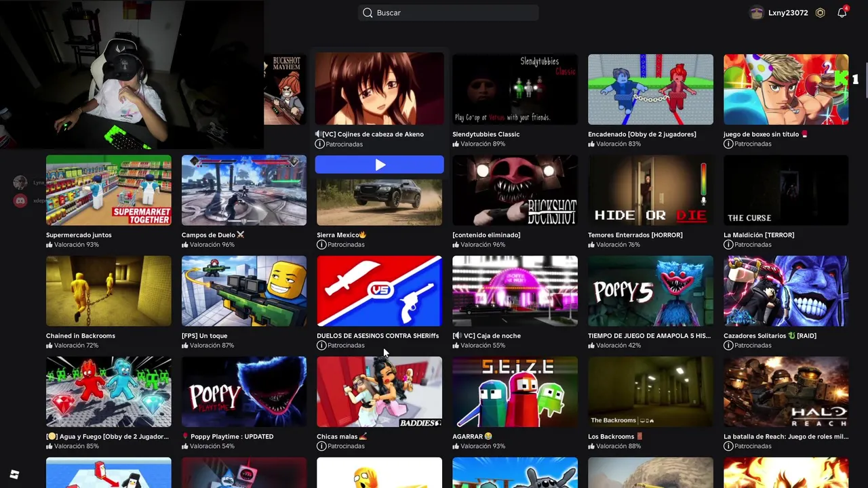The width and height of the screenshot is (868, 488).
Task: Click info icon under juego de boxeo sin título
Action: pyautogui.click(x=728, y=144)
